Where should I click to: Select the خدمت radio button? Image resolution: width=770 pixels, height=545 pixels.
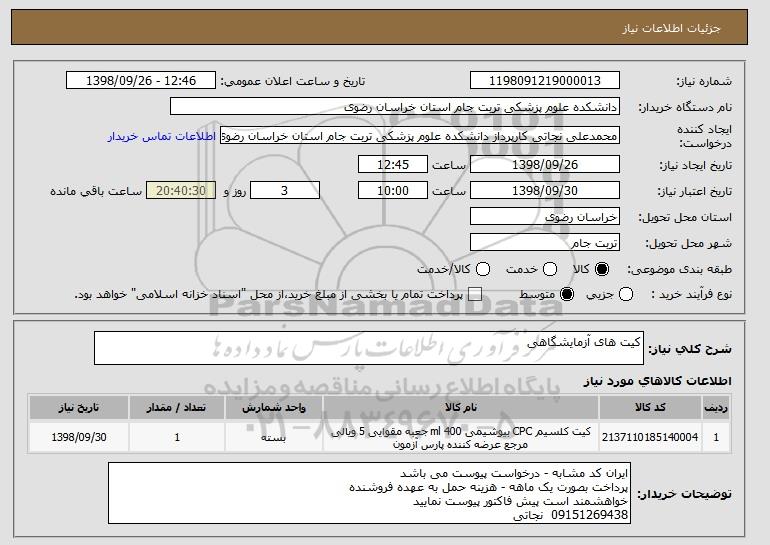pyautogui.click(x=550, y=269)
